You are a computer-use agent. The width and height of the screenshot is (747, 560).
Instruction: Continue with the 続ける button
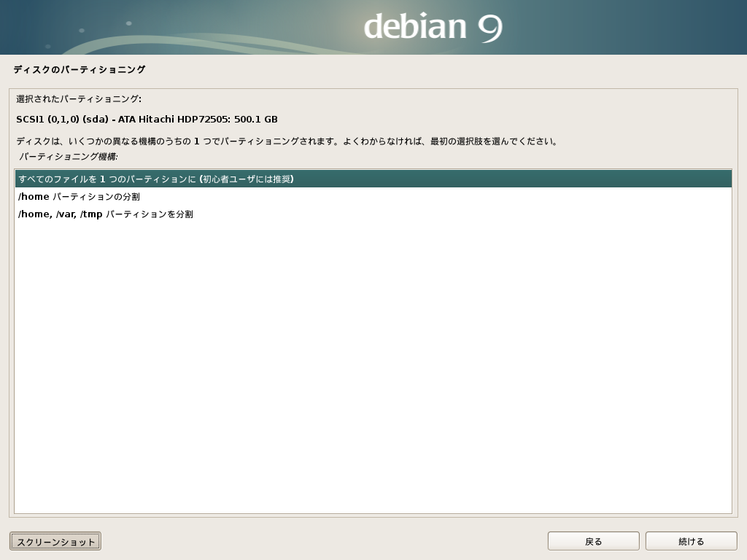click(x=692, y=542)
